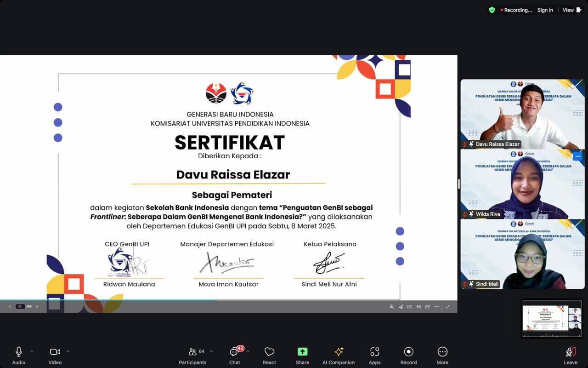Click the signer name 'Sindi Meli Nur Afni'
The image size is (588, 368).
tap(329, 284)
